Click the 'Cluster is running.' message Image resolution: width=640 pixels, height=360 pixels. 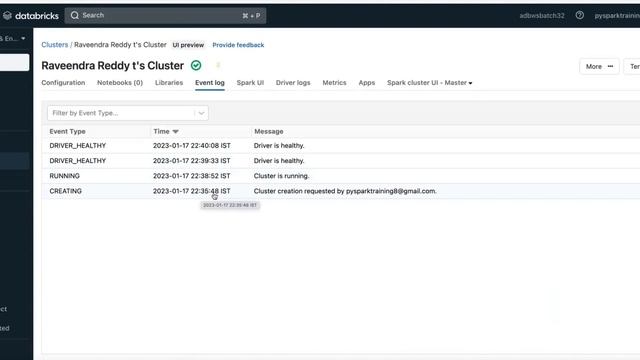[282, 176]
